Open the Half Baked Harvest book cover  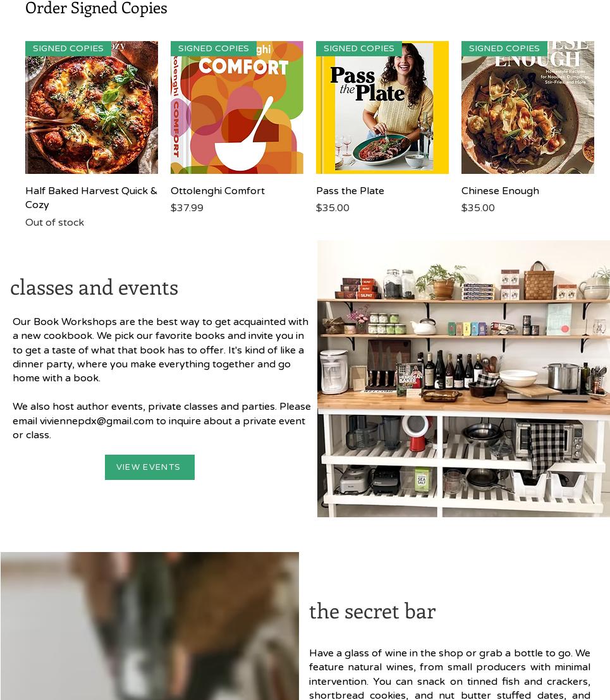click(92, 107)
